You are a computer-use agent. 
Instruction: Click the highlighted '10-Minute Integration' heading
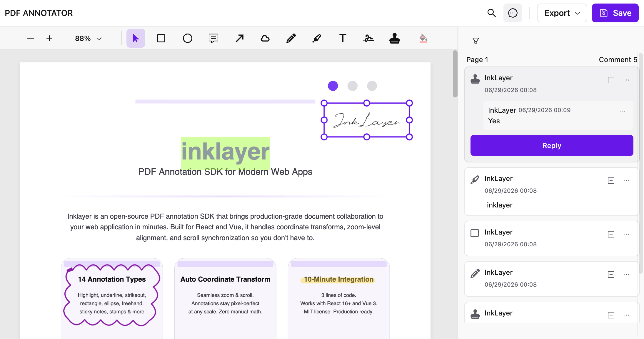pos(338,279)
